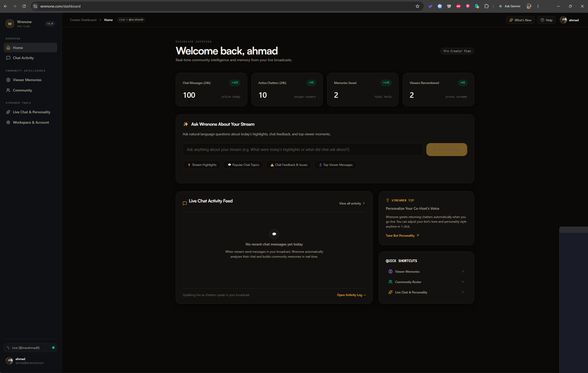588x373 pixels.
Task: Click the Live (@marahmad0) status indicator in sidebar
Action: (x=30, y=348)
